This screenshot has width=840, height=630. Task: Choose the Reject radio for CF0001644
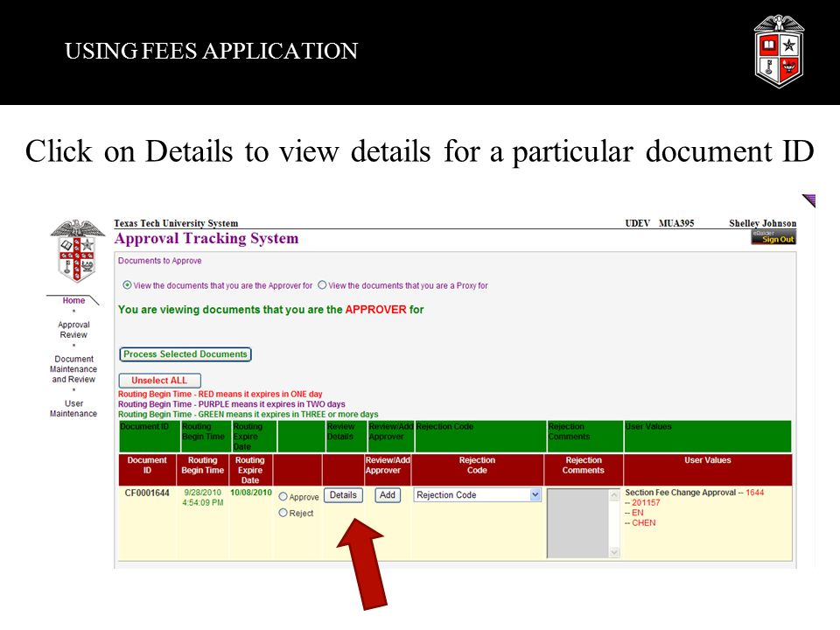[283, 513]
